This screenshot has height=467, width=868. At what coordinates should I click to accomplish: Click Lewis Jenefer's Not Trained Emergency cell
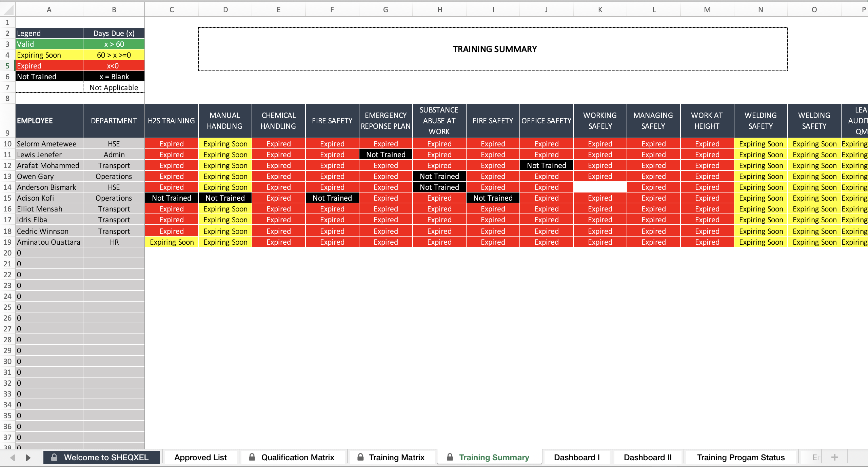click(386, 155)
